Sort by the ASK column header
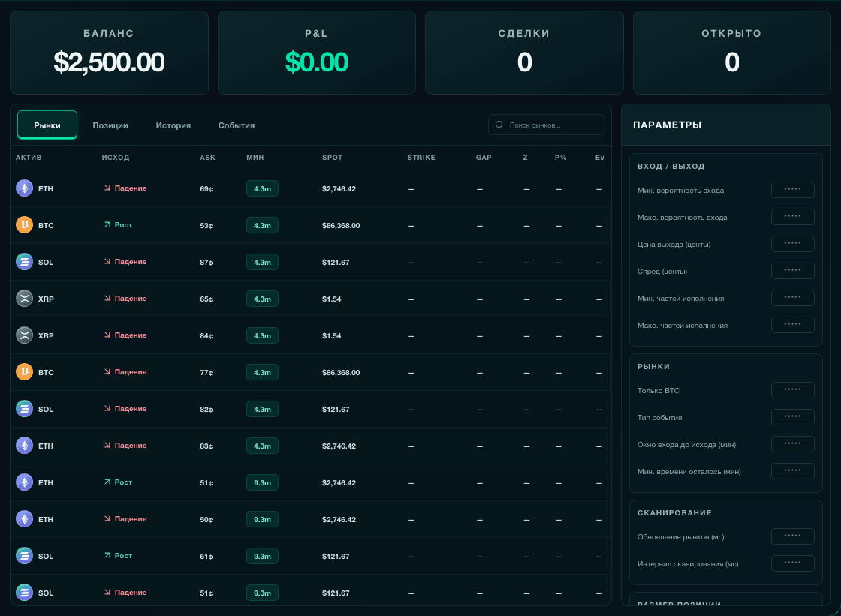The width and height of the screenshot is (841, 616). click(207, 158)
